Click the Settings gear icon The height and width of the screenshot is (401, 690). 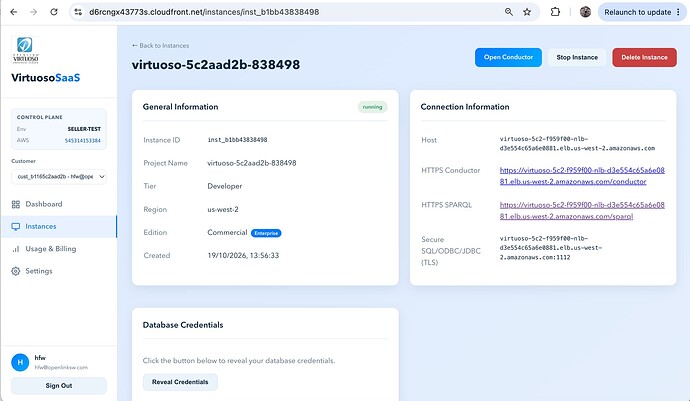point(16,271)
